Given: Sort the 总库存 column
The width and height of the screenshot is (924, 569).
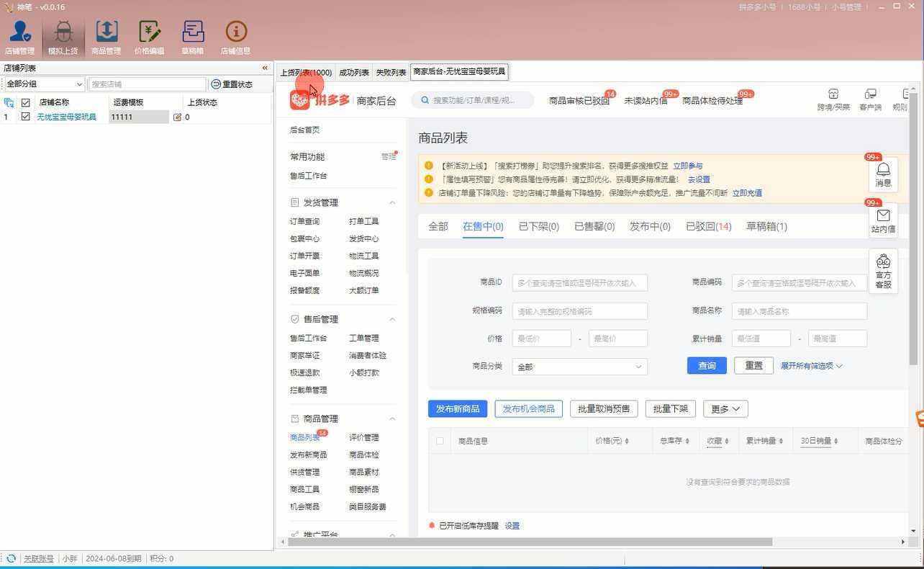Looking at the screenshot, I should tap(687, 441).
